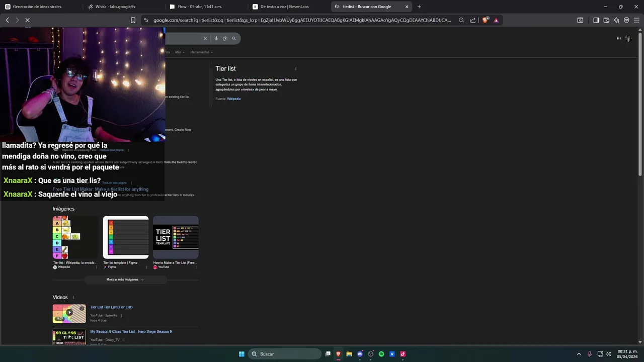
Task: View site information icon beside URL
Action: [146, 20]
